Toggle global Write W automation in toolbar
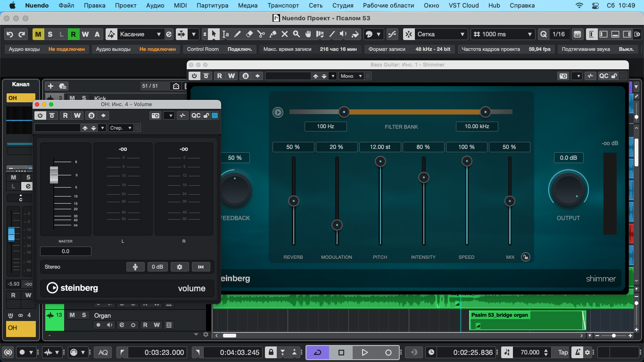 [x=85, y=34]
